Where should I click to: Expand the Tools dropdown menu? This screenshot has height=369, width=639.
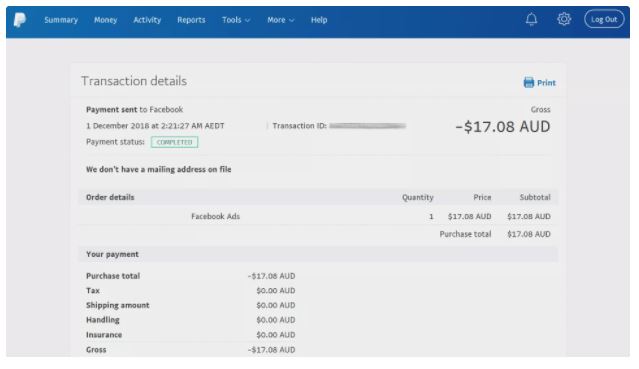pyautogui.click(x=236, y=20)
